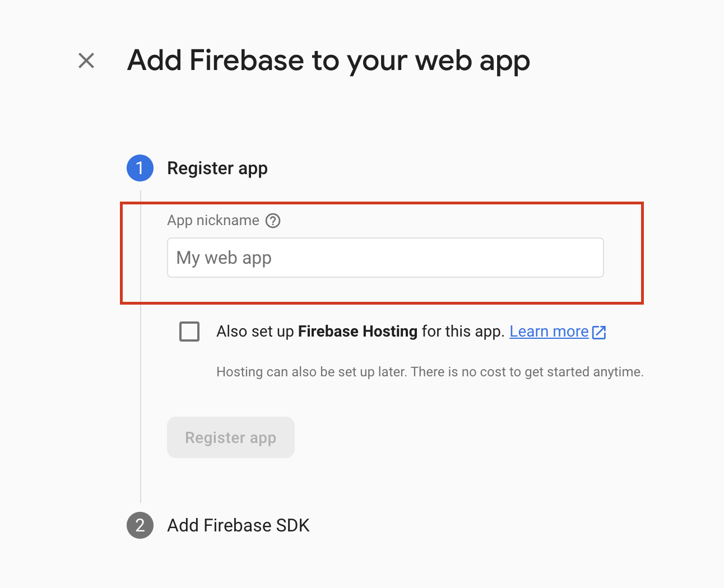Click the blue step 1 circle

click(x=140, y=168)
